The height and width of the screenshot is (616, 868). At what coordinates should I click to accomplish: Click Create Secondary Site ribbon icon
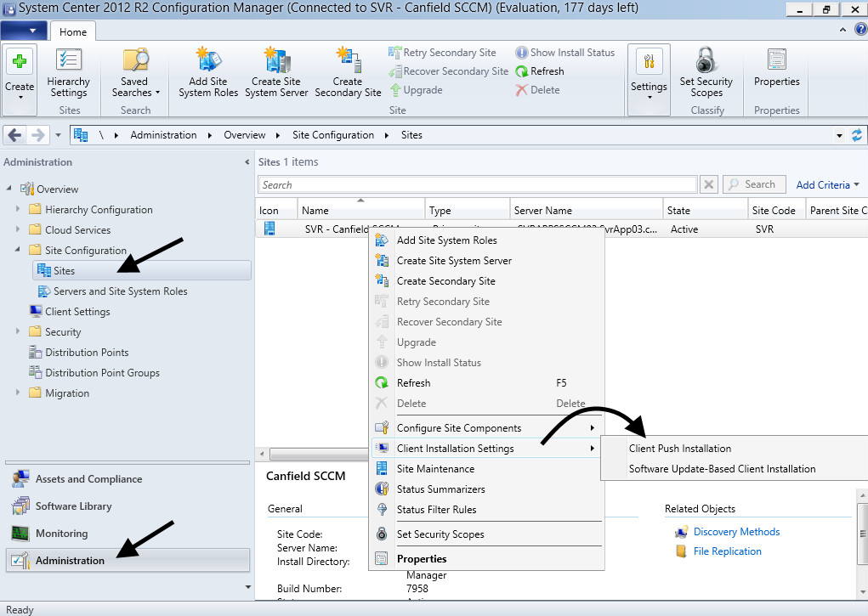348,62
